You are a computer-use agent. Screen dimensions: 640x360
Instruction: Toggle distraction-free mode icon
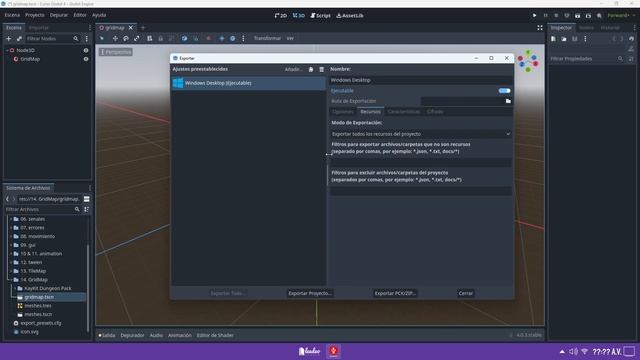point(540,28)
